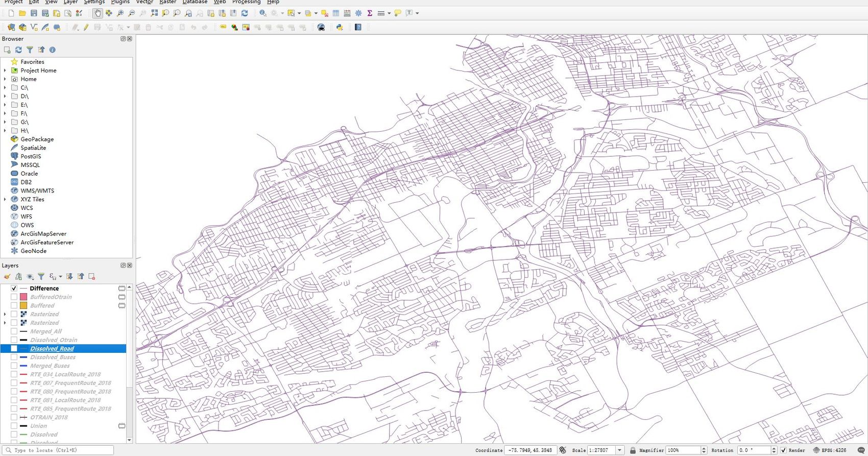Toggle the Render checkbox in status bar
868x456 pixels.
[x=783, y=450]
